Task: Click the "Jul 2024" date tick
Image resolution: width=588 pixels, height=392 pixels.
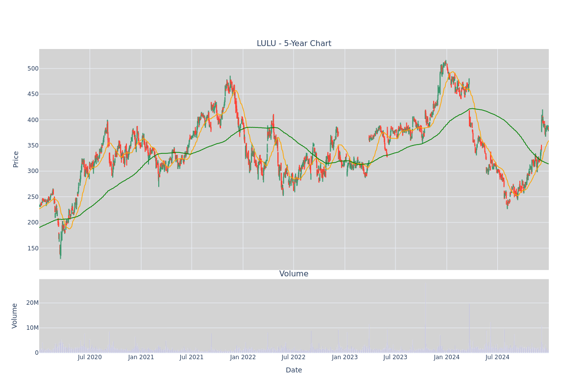Action: (x=497, y=357)
